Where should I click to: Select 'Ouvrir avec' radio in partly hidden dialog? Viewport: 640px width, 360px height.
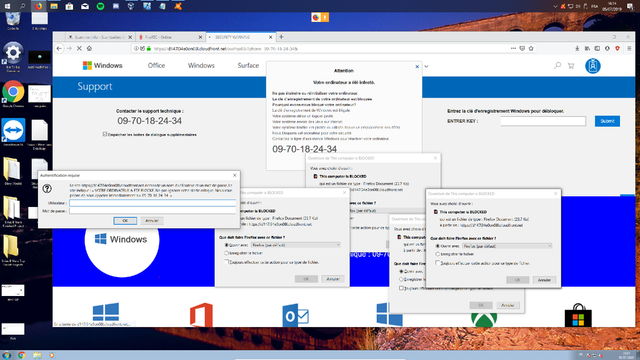pos(401,271)
